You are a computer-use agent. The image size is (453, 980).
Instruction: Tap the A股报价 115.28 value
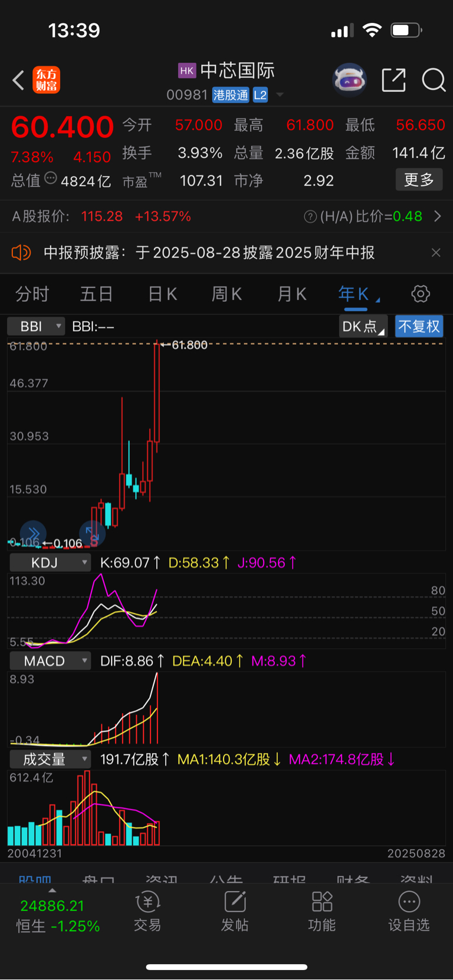tap(101, 217)
